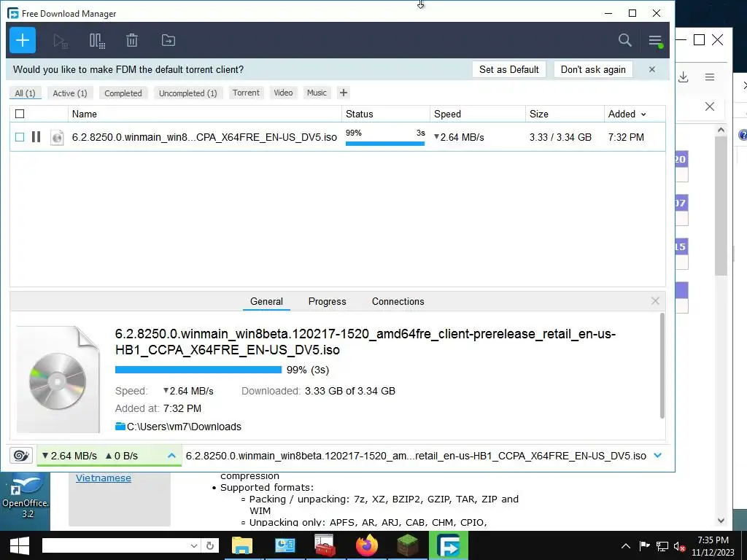Click the ISO file type icon in list row
The width and height of the screenshot is (747, 560).
pos(57,137)
